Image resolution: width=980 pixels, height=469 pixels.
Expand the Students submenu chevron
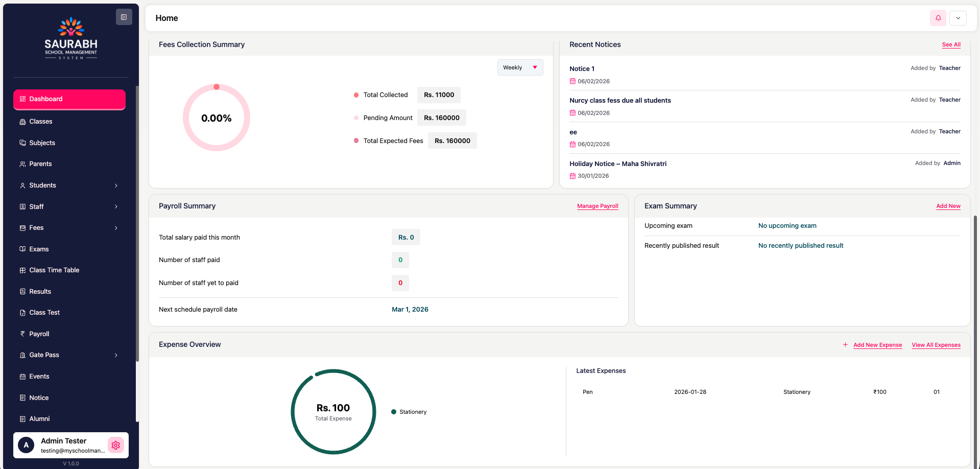[116, 185]
